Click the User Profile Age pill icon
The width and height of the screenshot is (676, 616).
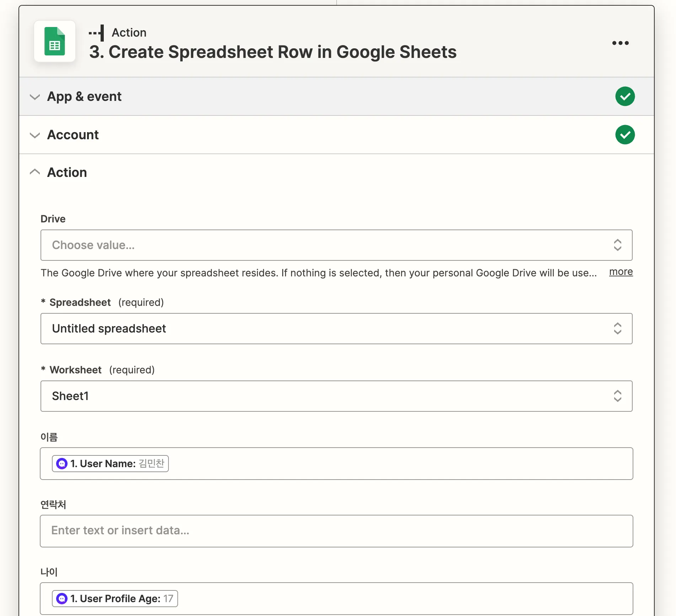coord(62,599)
